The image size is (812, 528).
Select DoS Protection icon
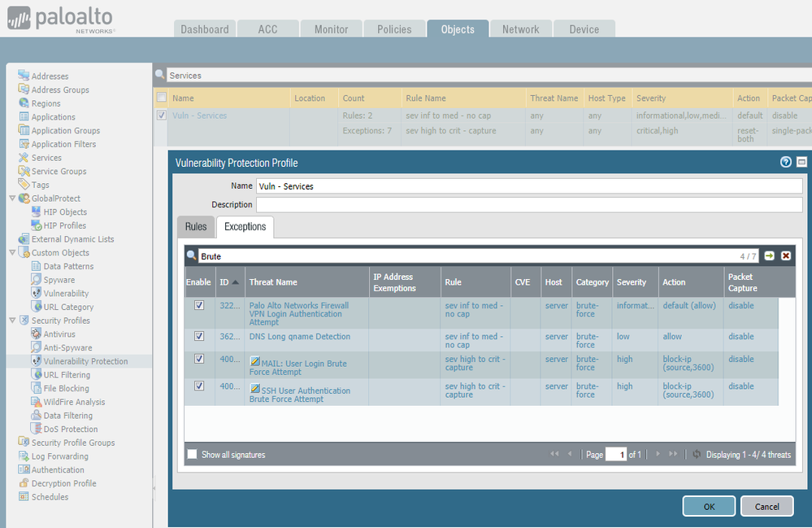(x=36, y=429)
